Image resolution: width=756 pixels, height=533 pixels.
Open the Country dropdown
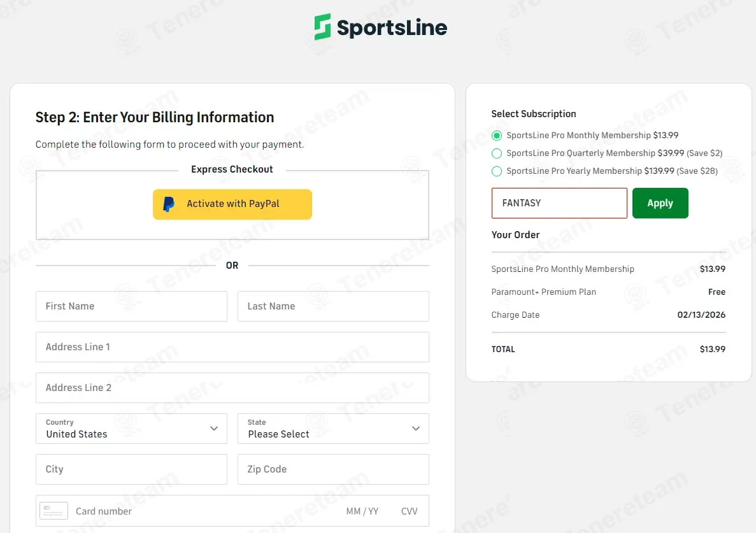tap(131, 429)
